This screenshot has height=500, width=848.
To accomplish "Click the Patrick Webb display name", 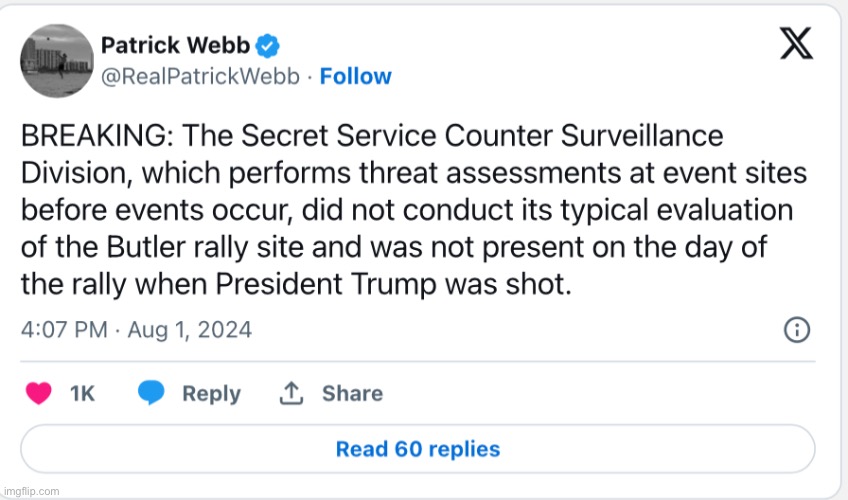I will [x=176, y=45].
